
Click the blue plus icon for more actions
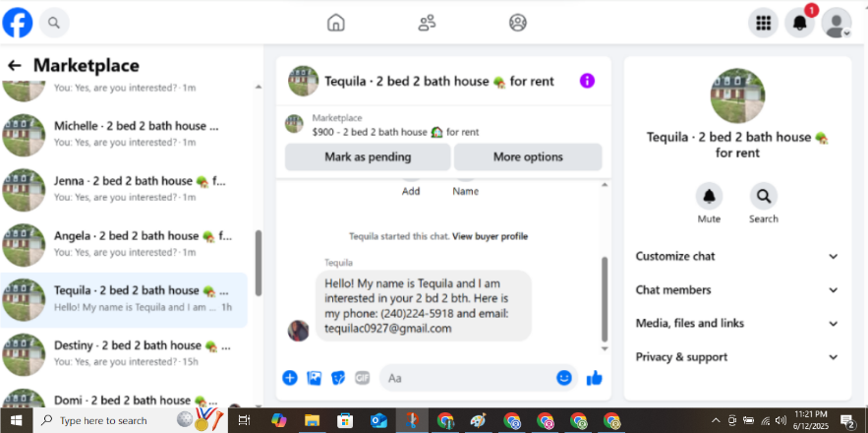pos(290,378)
